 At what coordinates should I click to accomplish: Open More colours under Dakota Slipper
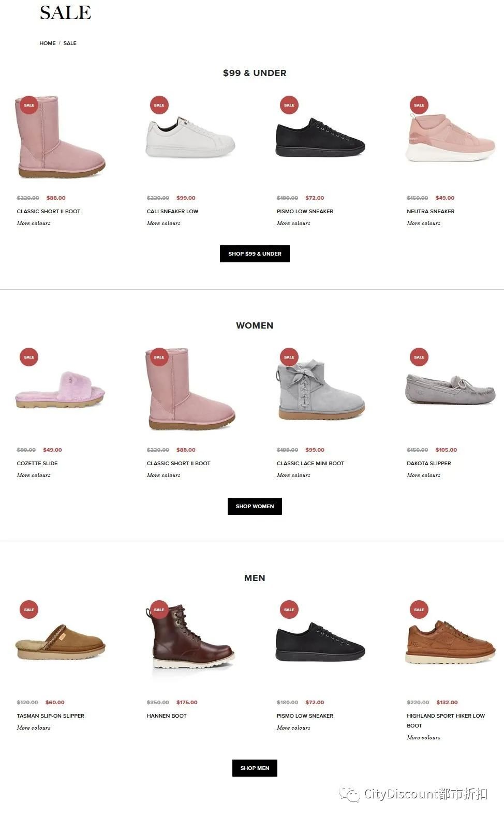(x=423, y=476)
